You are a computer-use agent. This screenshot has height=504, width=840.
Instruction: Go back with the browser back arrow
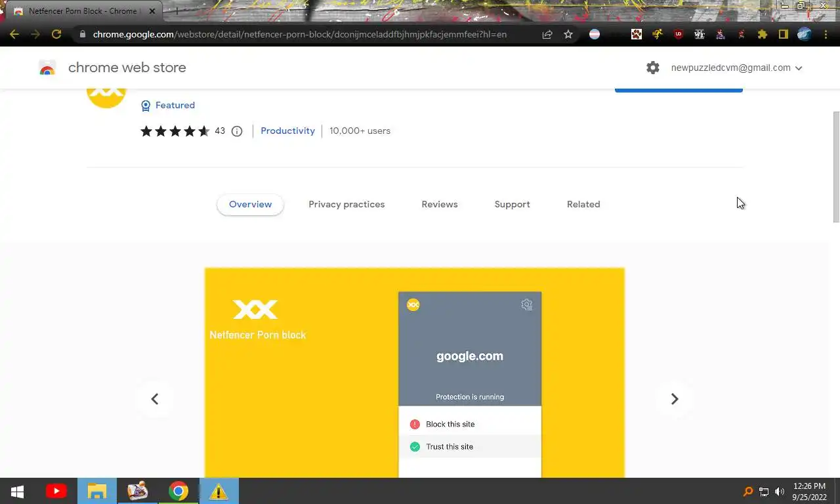click(x=14, y=34)
